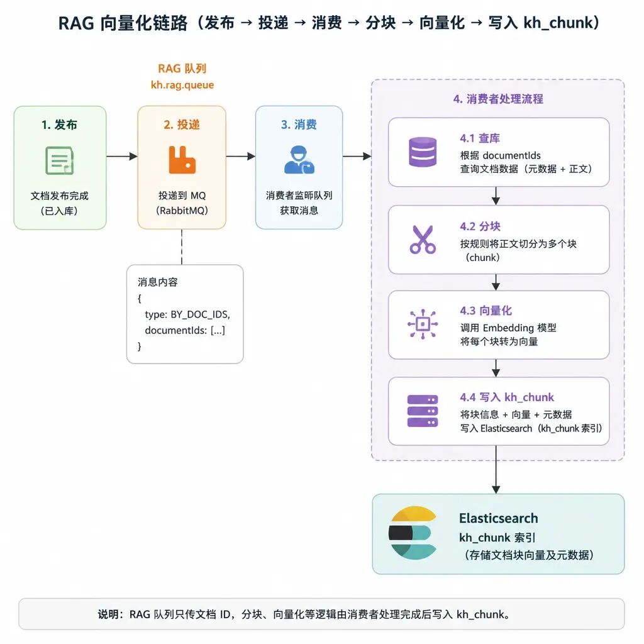
Task: Click the 1. 发布 step title
Action: pyautogui.click(x=60, y=125)
